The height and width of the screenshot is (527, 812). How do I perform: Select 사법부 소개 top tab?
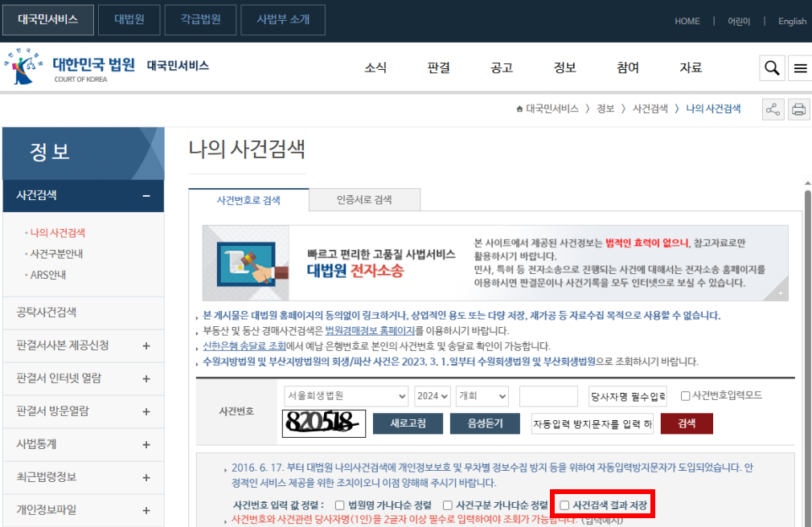(x=283, y=19)
